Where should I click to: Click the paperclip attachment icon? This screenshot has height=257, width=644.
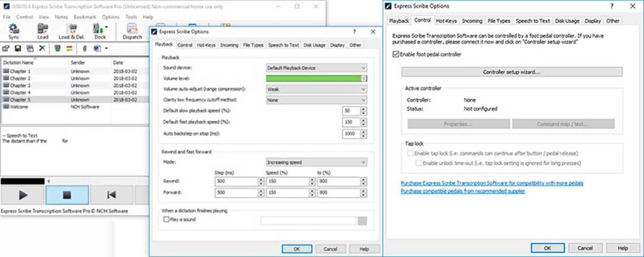tap(83, 49)
